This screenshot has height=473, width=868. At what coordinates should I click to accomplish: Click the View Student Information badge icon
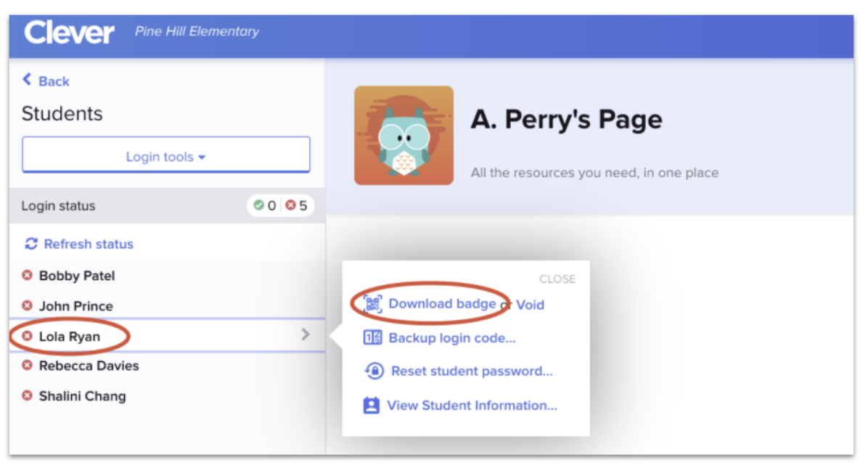point(372,405)
